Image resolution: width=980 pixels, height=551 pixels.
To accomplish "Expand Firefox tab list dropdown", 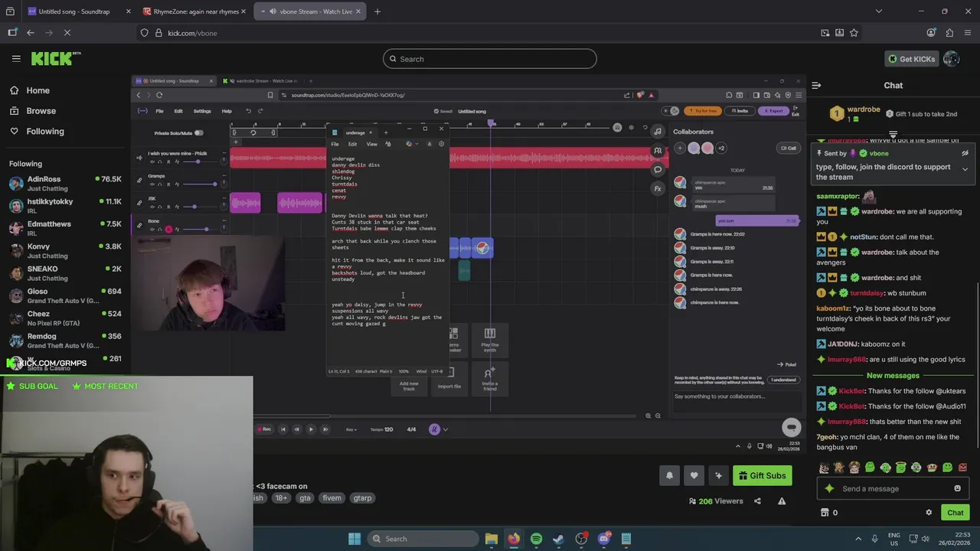I will (x=879, y=11).
